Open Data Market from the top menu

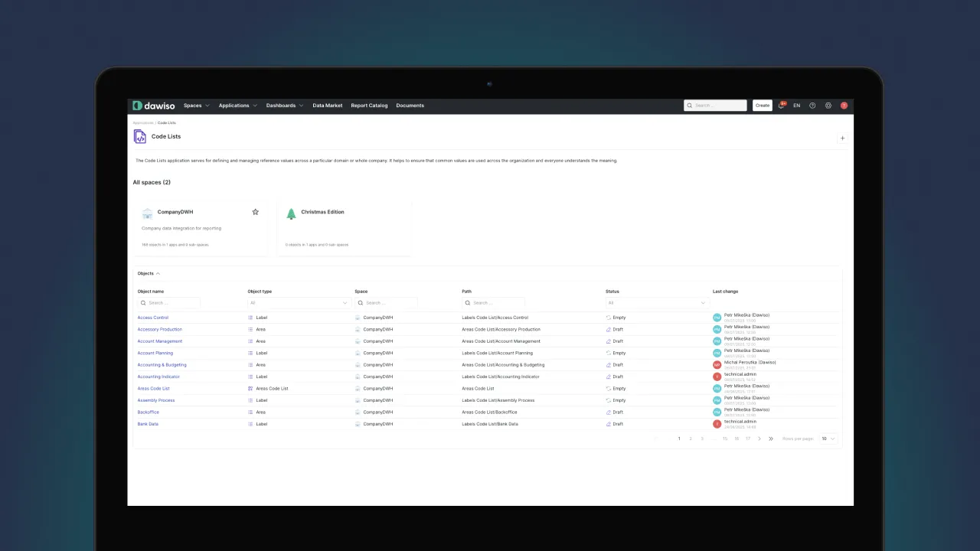(328, 106)
